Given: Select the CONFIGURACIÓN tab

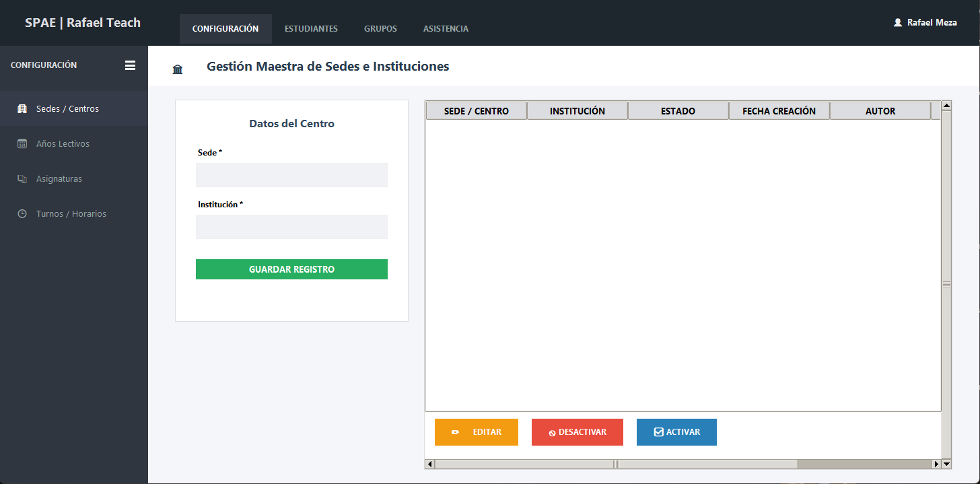Looking at the screenshot, I should click(x=225, y=29).
